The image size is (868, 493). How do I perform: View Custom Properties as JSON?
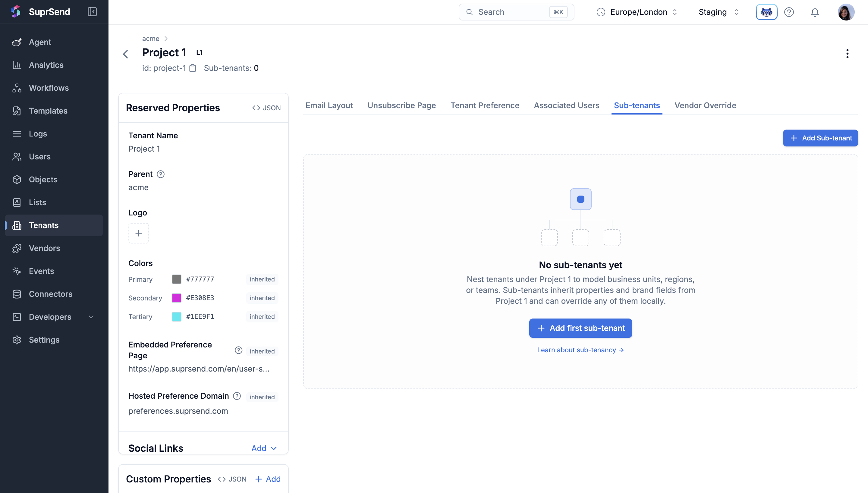[232, 479]
